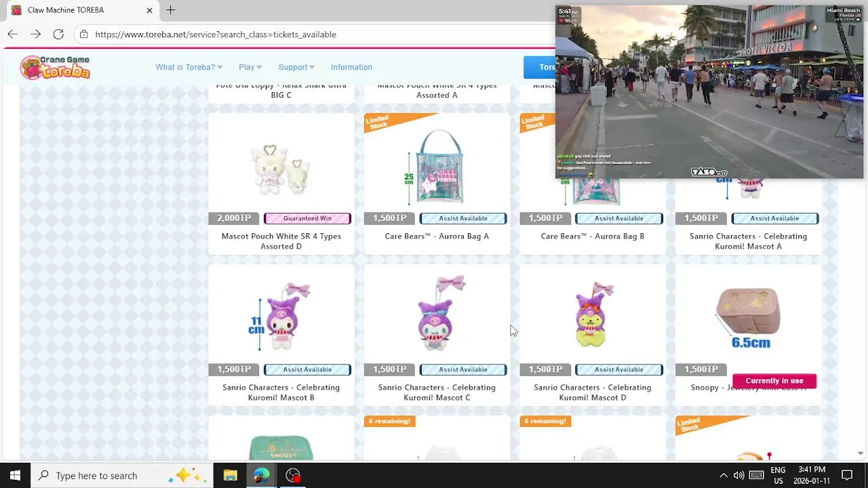Click 2,000TP price on Mascot Pouch D
This screenshot has width=868, height=488.
[234, 218]
